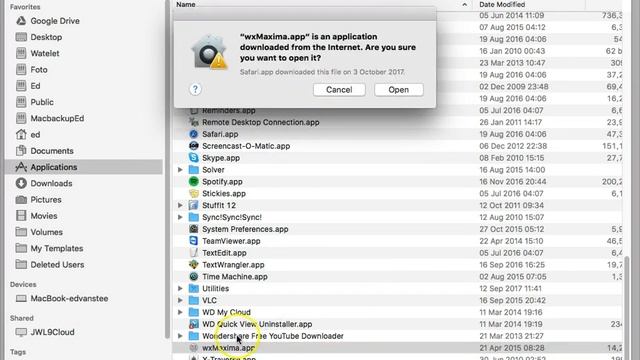Expand the Solver folder
The height and width of the screenshot is (360, 640).
pyautogui.click(x=180, y=170)
